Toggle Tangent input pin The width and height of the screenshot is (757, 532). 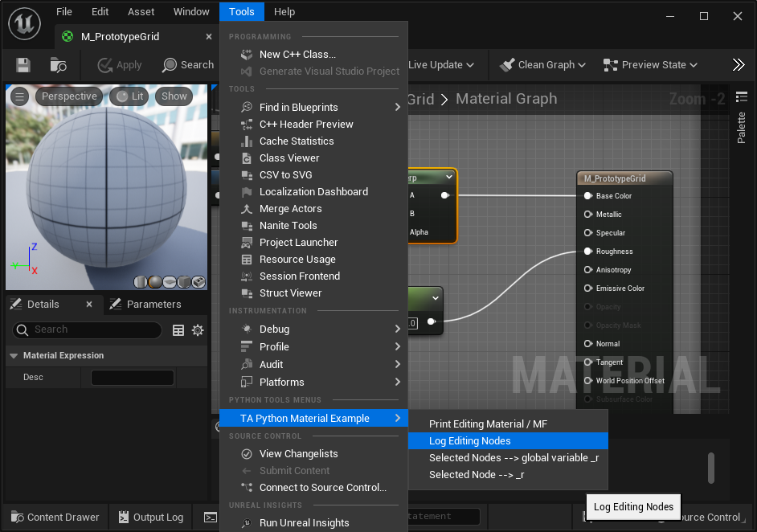tap(588, 362)
